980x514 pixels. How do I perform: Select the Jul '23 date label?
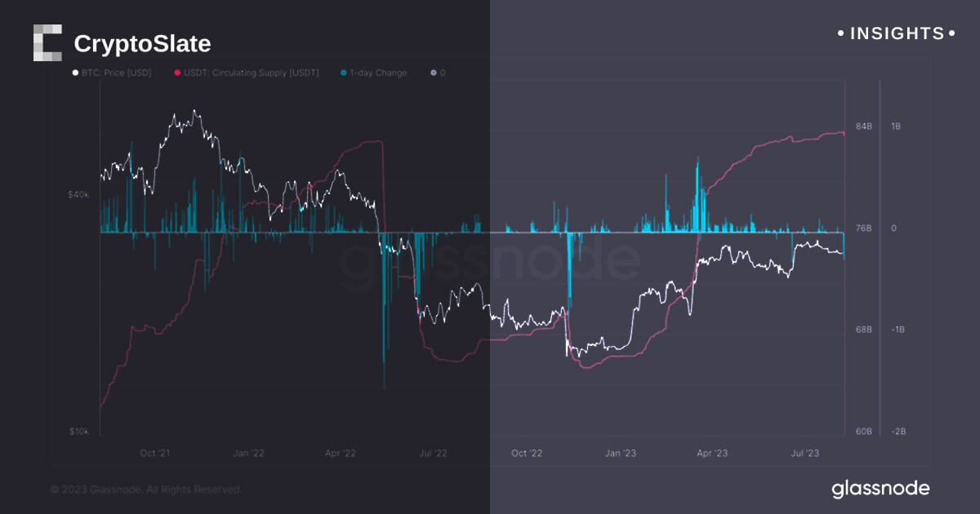pos(806,453)
